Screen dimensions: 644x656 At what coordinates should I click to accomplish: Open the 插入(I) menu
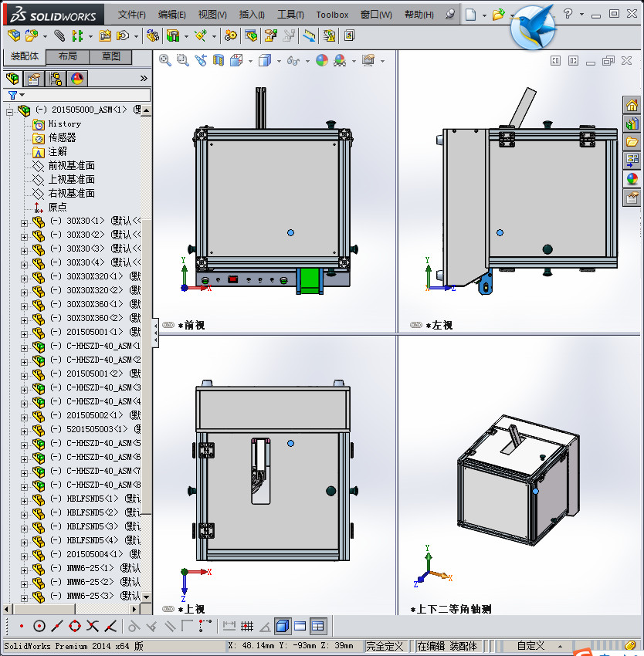252,15
